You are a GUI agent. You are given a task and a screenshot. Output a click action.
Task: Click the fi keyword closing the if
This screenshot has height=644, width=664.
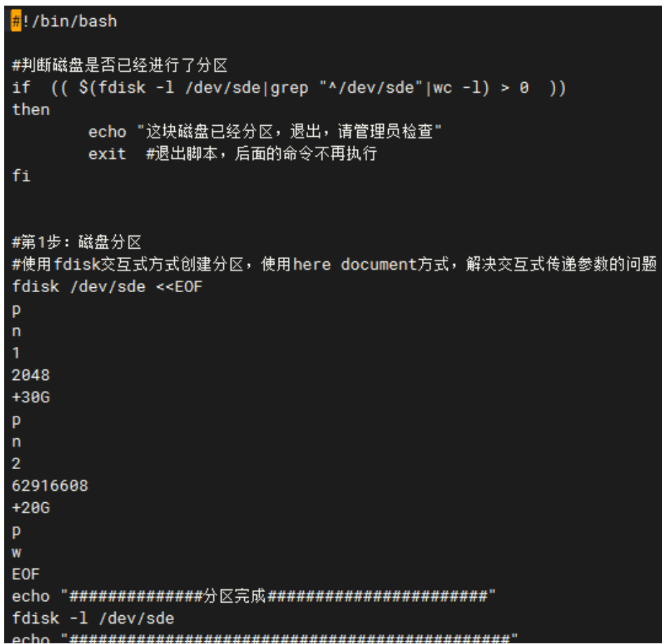(21, 176)
